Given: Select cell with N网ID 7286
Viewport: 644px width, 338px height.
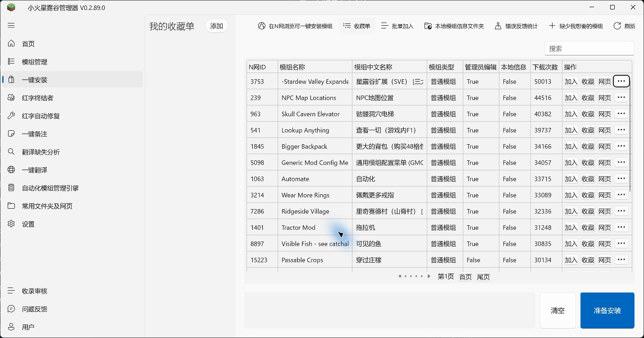Looking at the screenshot, I should [x=262, y=211].
